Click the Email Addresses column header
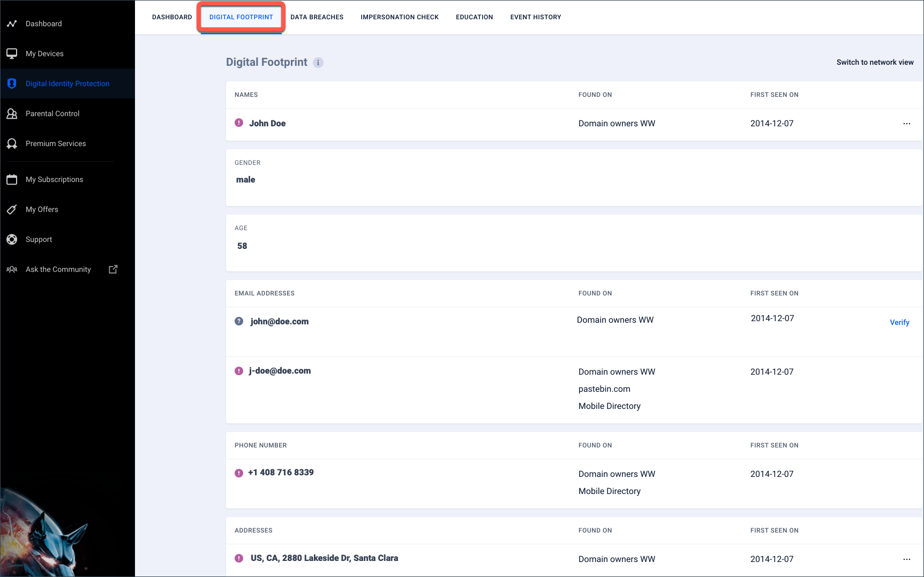 coord(265,293)
